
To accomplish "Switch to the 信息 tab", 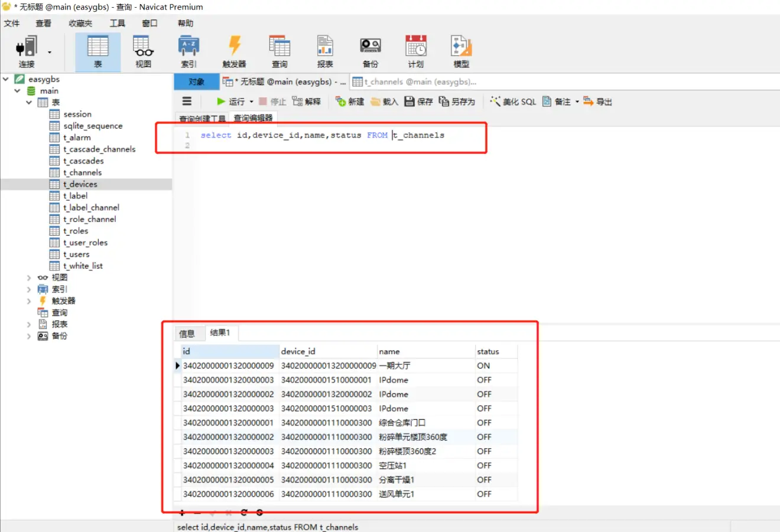I will tap(188, 333).
